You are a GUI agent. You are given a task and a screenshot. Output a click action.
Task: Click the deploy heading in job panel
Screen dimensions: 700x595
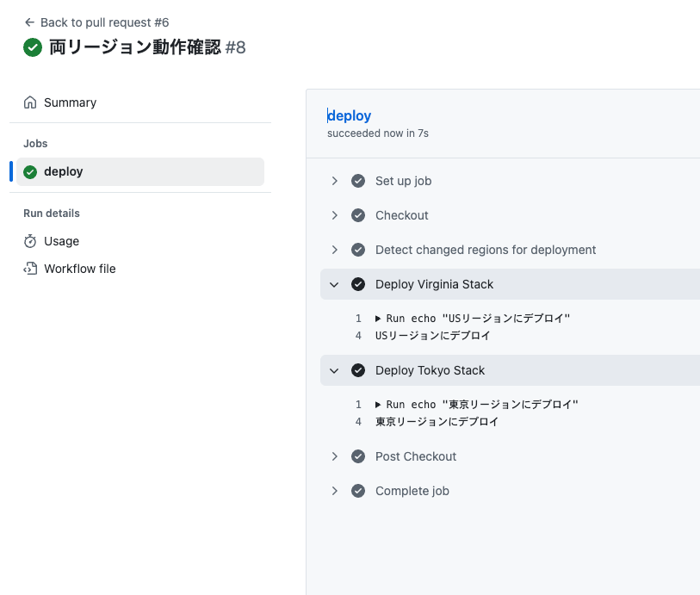(350, 115)
